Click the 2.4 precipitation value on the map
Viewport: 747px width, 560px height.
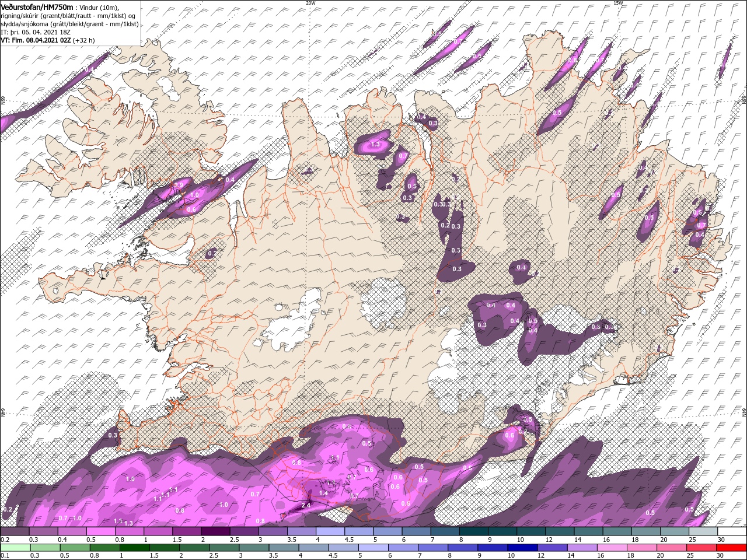[306, 505]
